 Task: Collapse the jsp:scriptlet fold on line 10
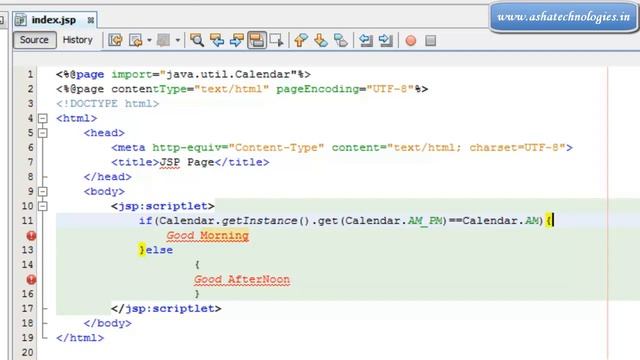43,206
